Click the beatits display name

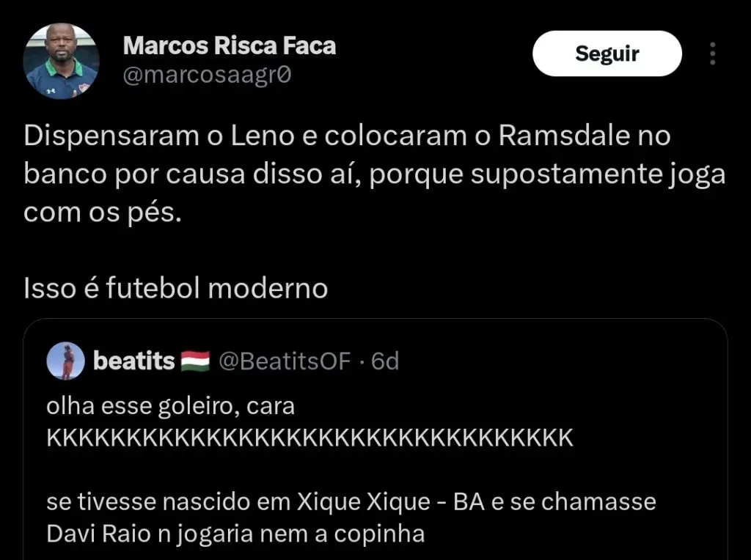click(134, 361)
